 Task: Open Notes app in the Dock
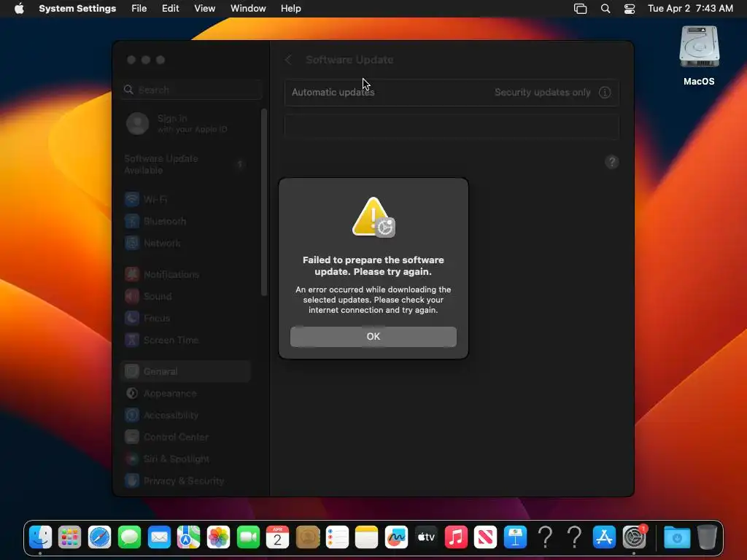(367, 537)
